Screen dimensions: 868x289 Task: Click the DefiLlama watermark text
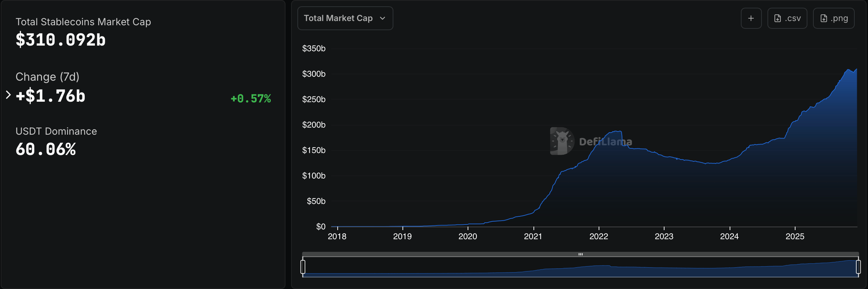tap(605, 142)
